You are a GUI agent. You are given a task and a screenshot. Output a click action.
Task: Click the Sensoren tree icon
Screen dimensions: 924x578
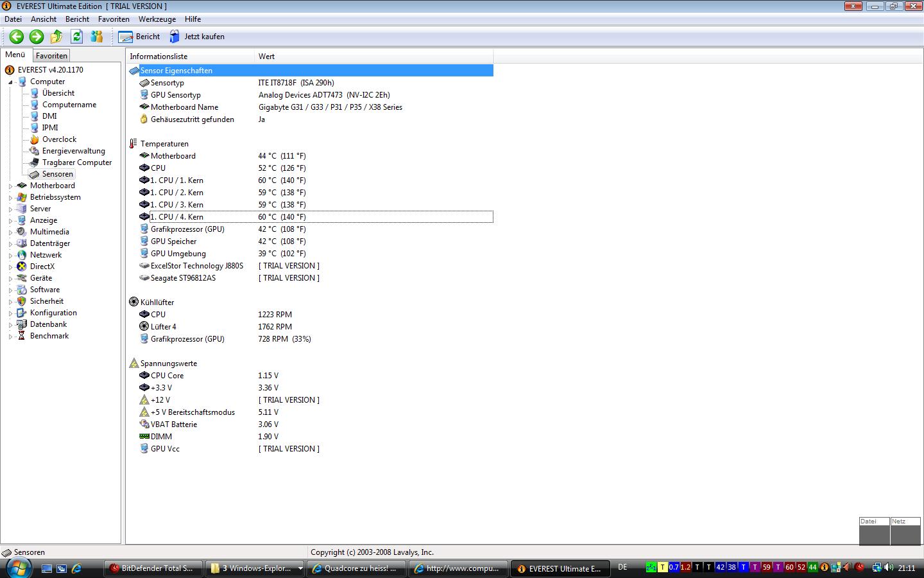click(x=35, y=174)
